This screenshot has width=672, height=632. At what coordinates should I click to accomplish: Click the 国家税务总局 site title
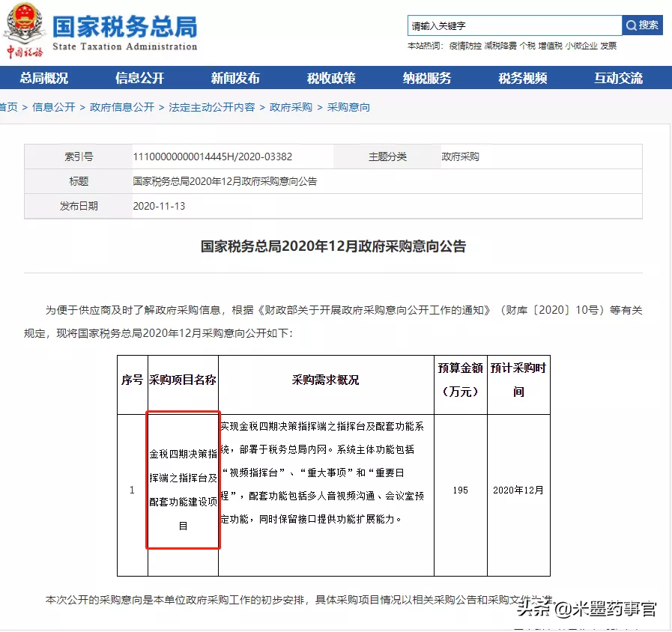coord(124,26)
